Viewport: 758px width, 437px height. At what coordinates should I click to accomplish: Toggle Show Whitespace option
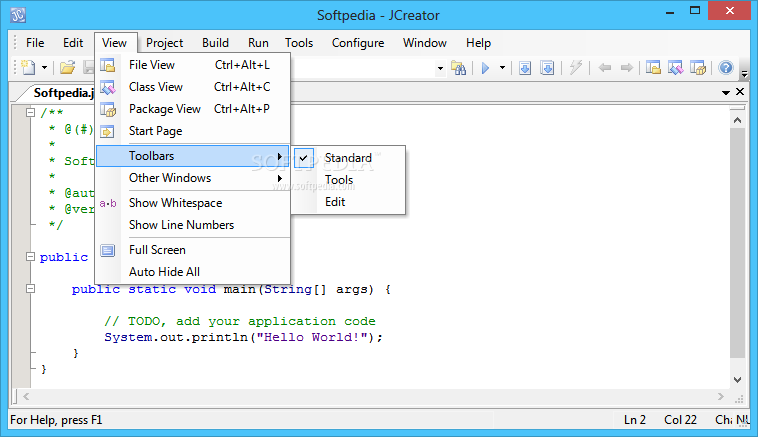193,203
